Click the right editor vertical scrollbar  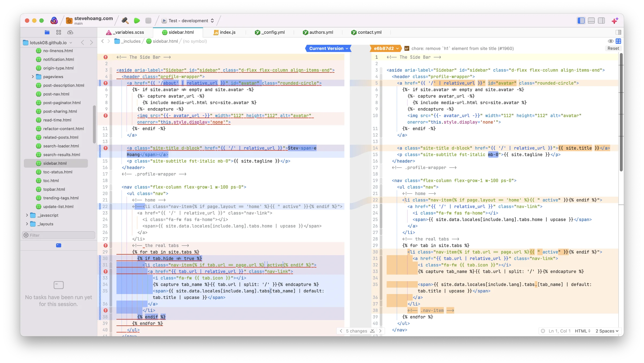point(621,113)
